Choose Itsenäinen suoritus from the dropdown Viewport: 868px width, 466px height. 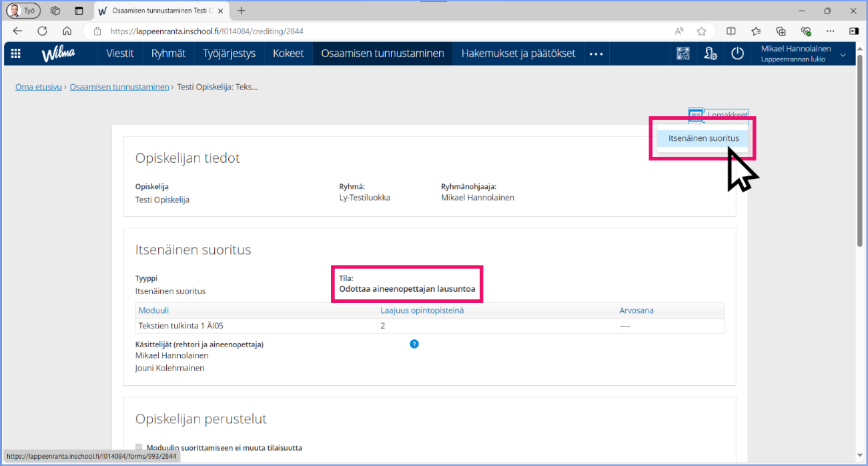(703, 138)
